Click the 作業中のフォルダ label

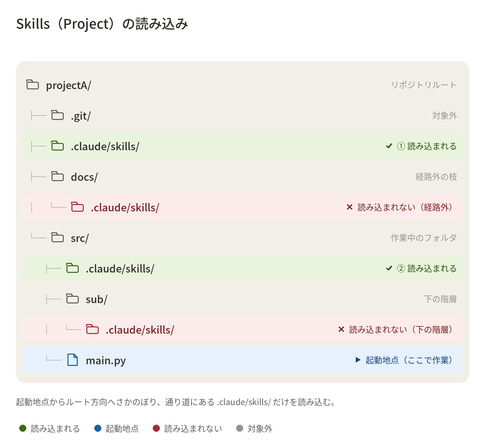(424, 238)
